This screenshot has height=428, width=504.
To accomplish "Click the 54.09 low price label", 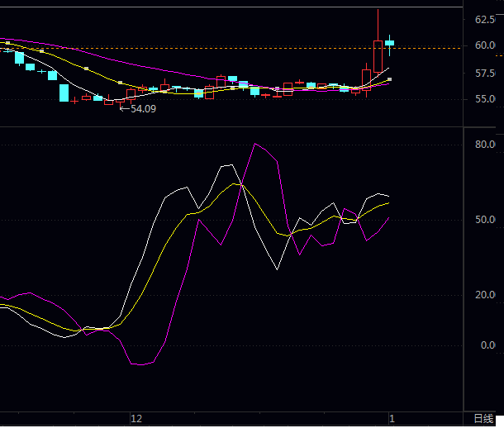I will (144, 109).
